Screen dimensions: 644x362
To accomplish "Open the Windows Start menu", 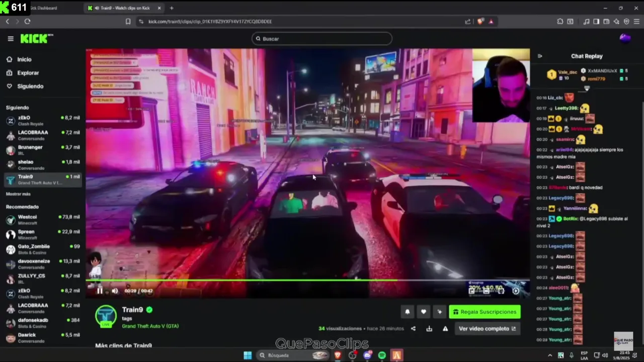I will [x=248, y=355].
